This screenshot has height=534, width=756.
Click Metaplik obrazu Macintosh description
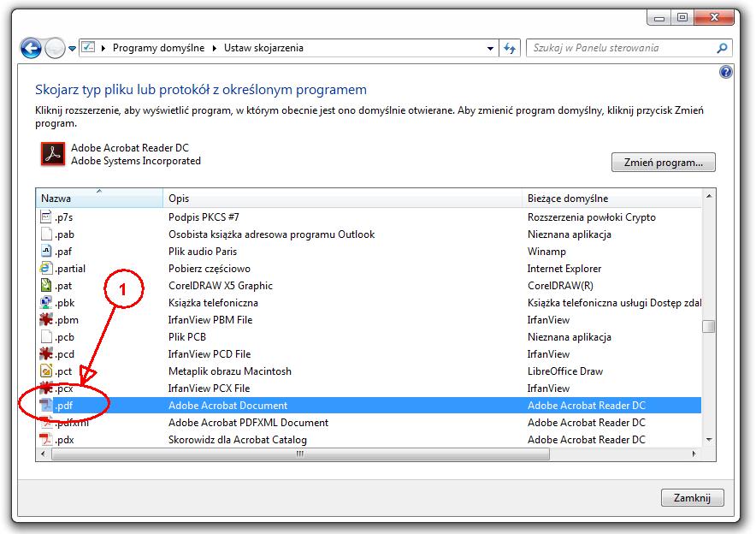[230, 371]
